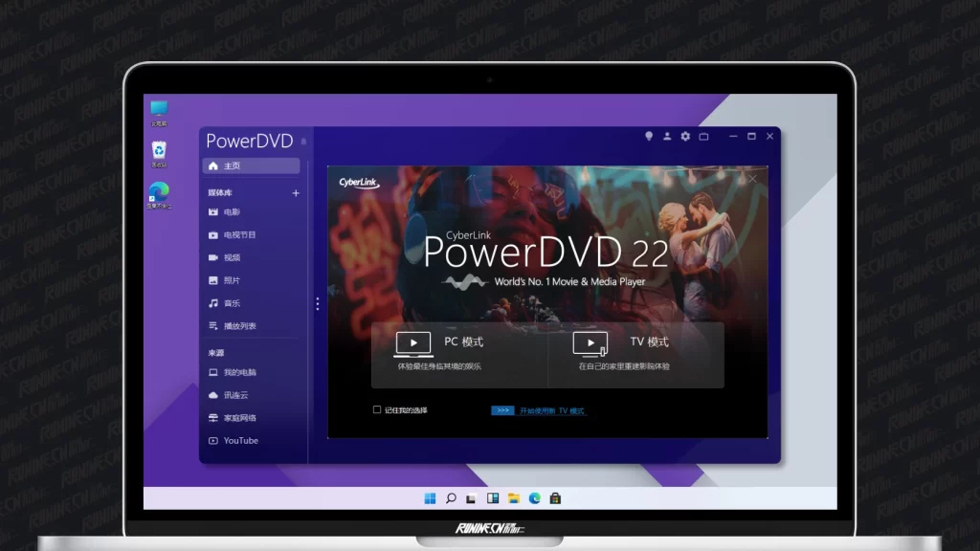Open the 电影 (Movies) library
The image size is (980, 551).
point(231,212)
